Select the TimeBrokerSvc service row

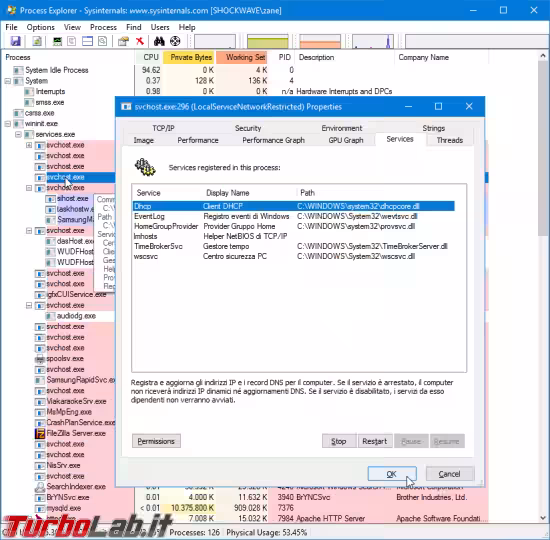(294, 246)
